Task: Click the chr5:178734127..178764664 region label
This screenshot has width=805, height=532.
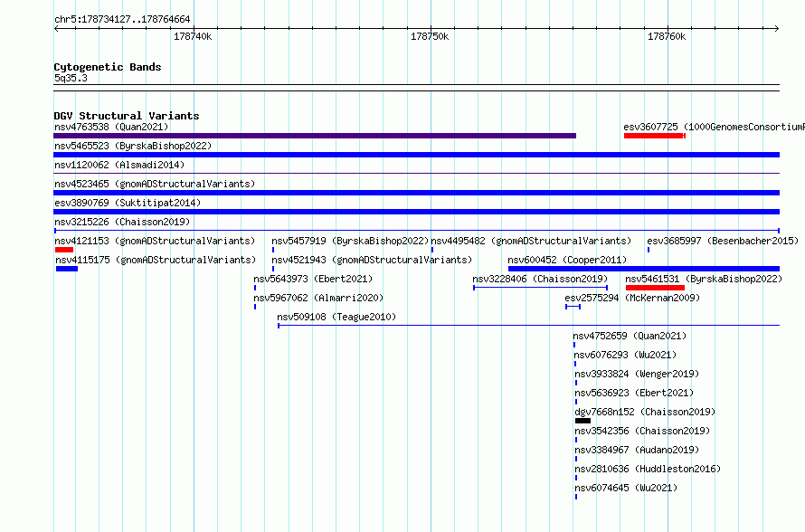Action: 122,20
